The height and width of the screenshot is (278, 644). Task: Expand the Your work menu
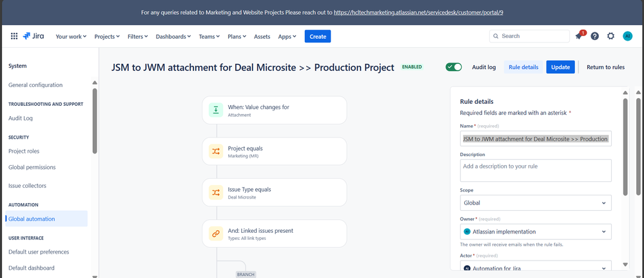coord(71,36)
